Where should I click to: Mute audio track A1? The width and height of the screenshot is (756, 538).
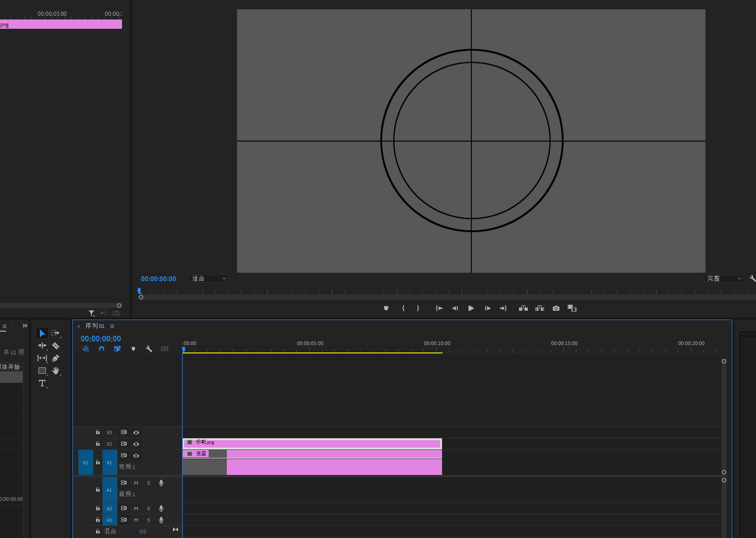point(136,483)
